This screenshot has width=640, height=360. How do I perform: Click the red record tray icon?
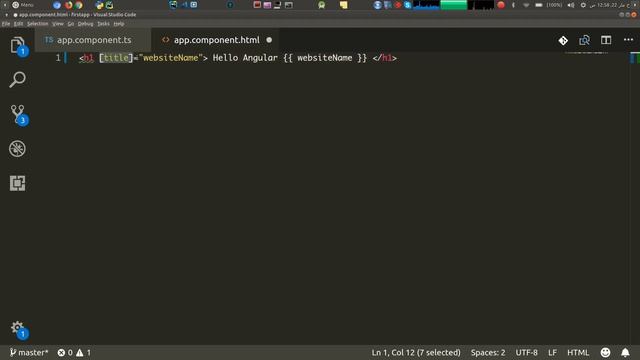(x=501, y=5)
